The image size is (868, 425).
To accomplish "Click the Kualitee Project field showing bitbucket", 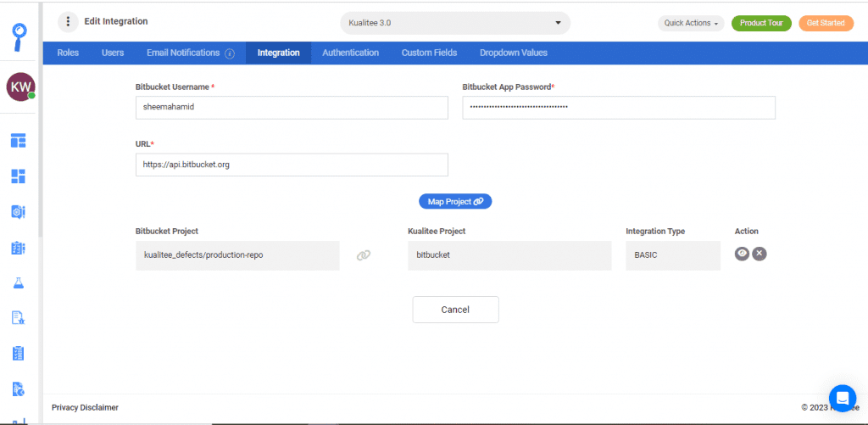I will (x=509, y=255).
